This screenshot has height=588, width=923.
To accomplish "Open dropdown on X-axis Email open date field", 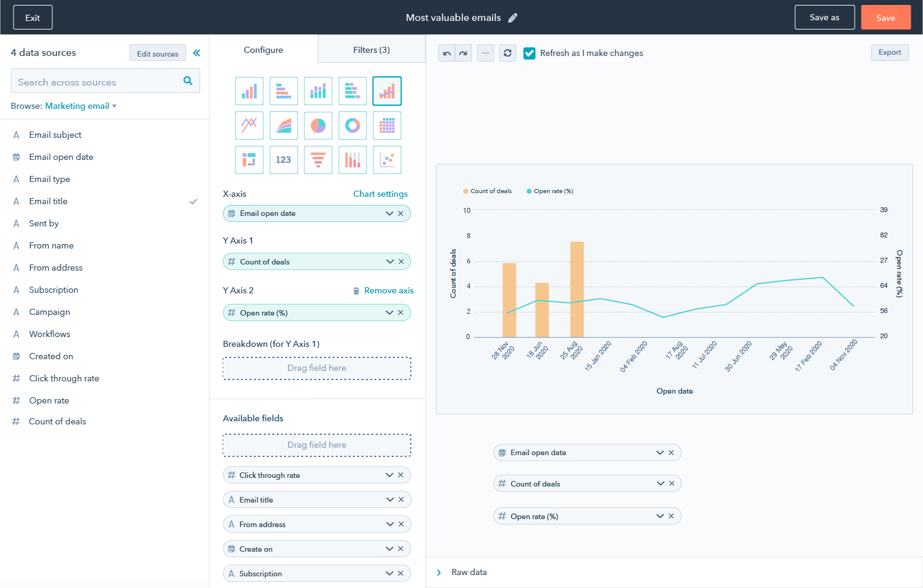I will (389, 213).
